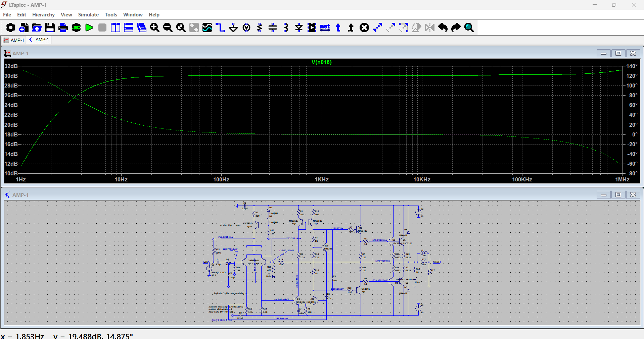Click the 1KHz frequency axis label
This screenshot has width=644, height=339.
pos(322,179)
